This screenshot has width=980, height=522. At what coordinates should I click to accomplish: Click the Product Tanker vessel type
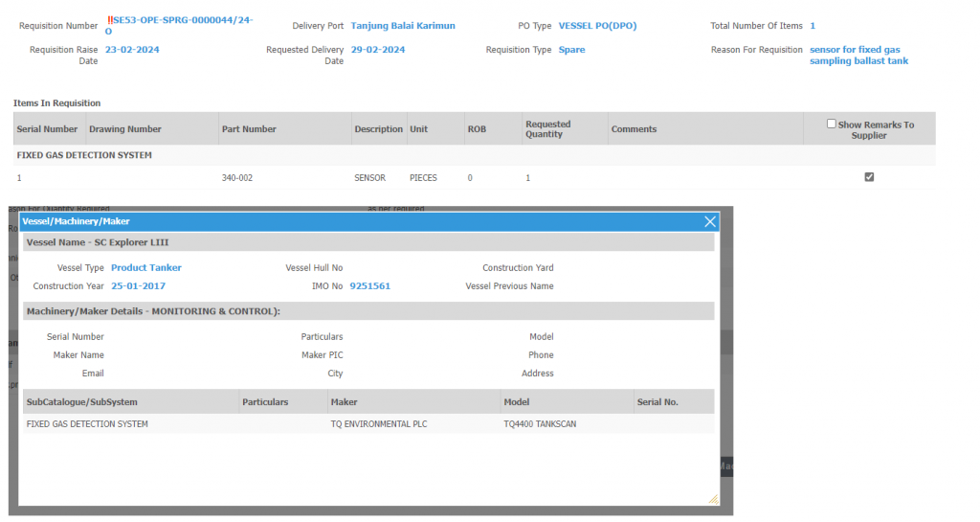(x=146, y=268)
